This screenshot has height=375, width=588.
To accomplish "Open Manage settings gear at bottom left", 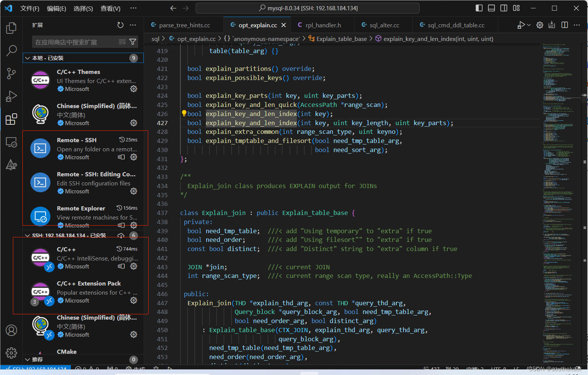I will (x=11, y=353).
